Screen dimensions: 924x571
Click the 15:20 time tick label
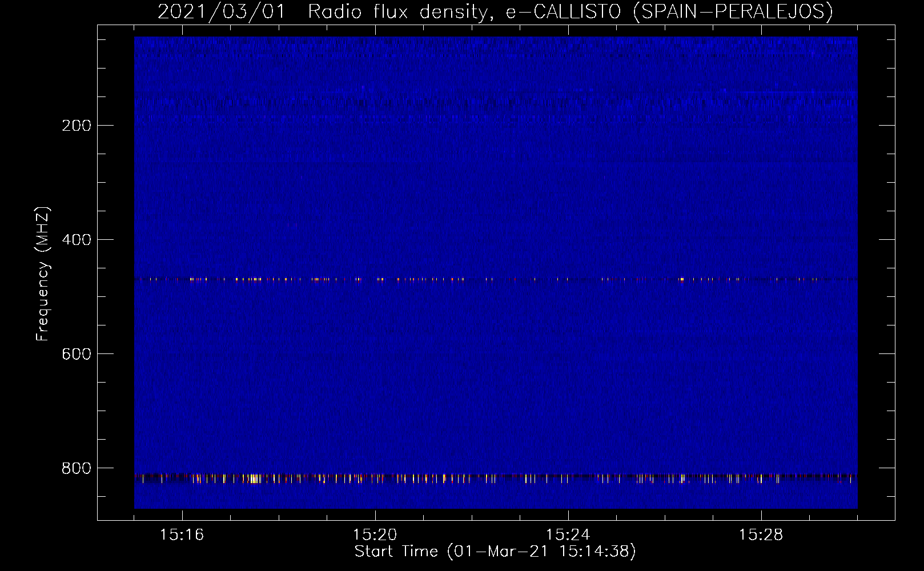(x=375, y=535)
